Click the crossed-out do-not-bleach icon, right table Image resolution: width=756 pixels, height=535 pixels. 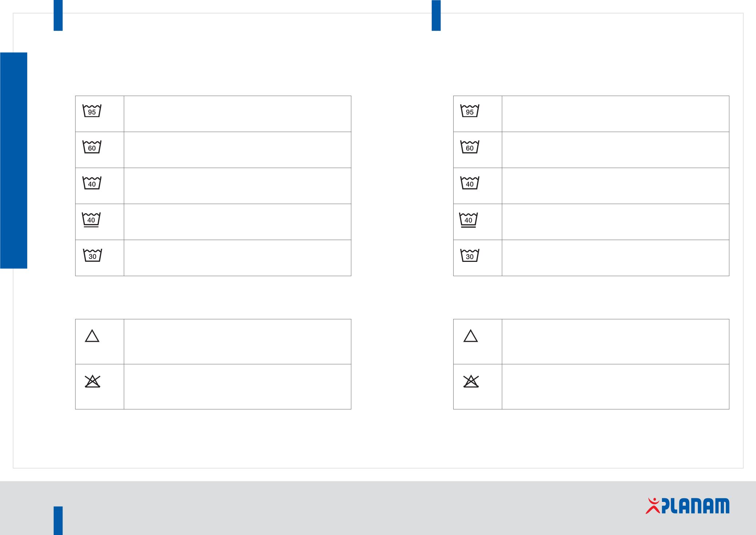tap(471, 381)
